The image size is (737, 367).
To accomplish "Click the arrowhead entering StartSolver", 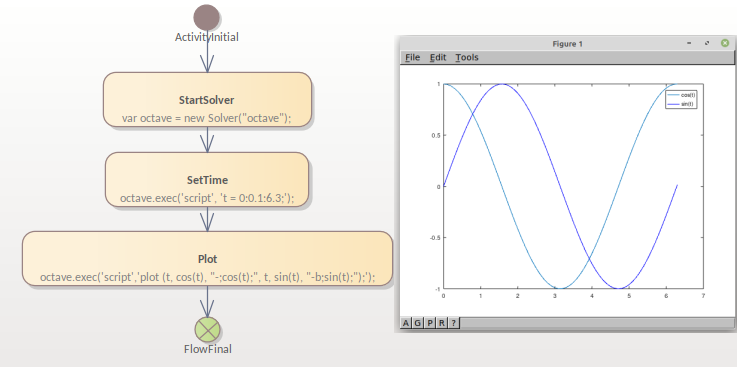I will coord(207,63).
